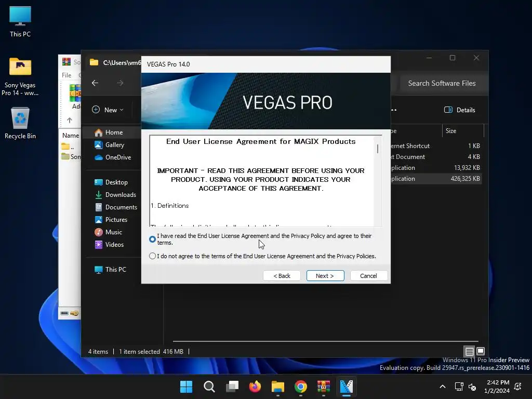Switch to WinRAR on the taskbar
This screenshot has height=399, width=532.
click(323, 387)
